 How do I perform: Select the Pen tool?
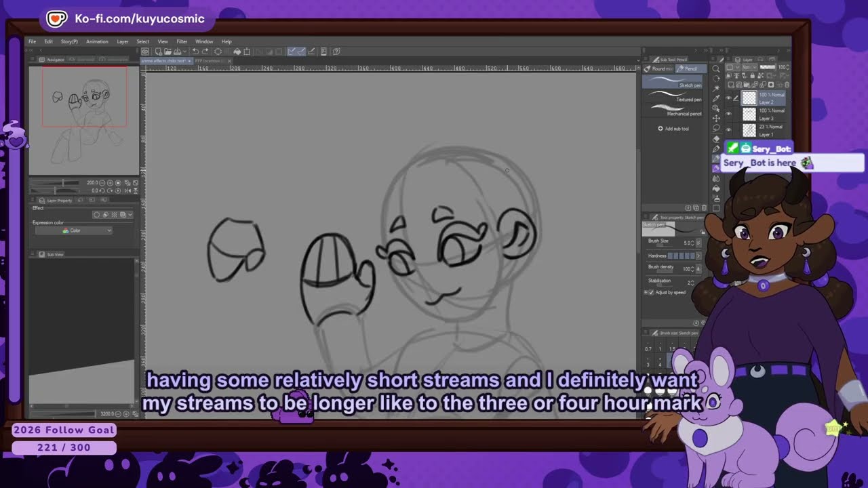point(716,148)
